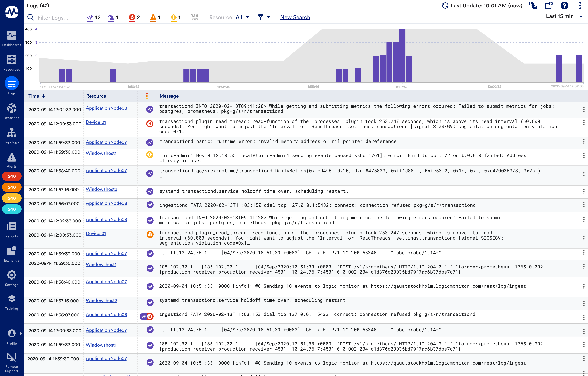Open help via the question mark icon
The image size is (588, 376).
pyautogui.click(x=564, y=5)
